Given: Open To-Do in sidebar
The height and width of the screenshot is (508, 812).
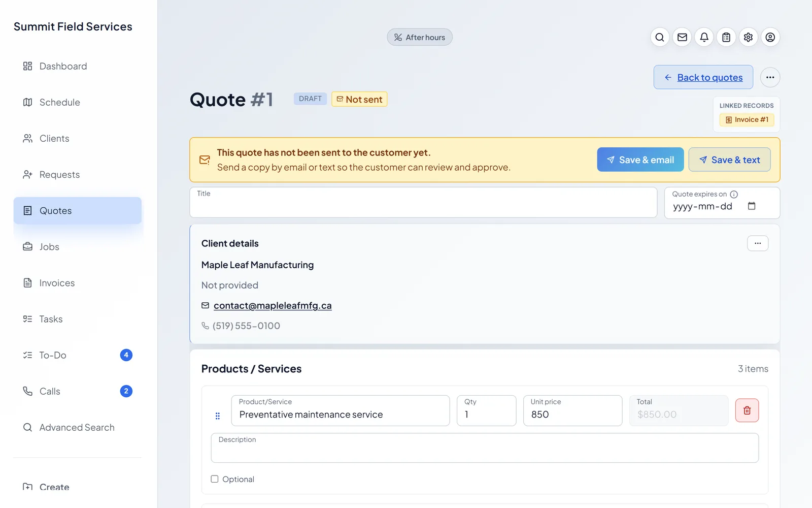Looking at the screenshot, I should [x=77, y=355].
